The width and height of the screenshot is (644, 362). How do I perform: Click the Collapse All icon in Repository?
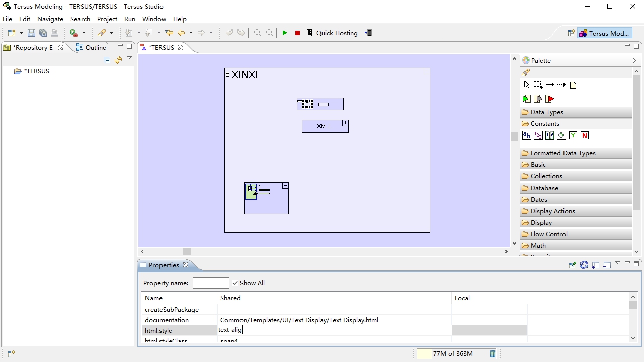107,60
